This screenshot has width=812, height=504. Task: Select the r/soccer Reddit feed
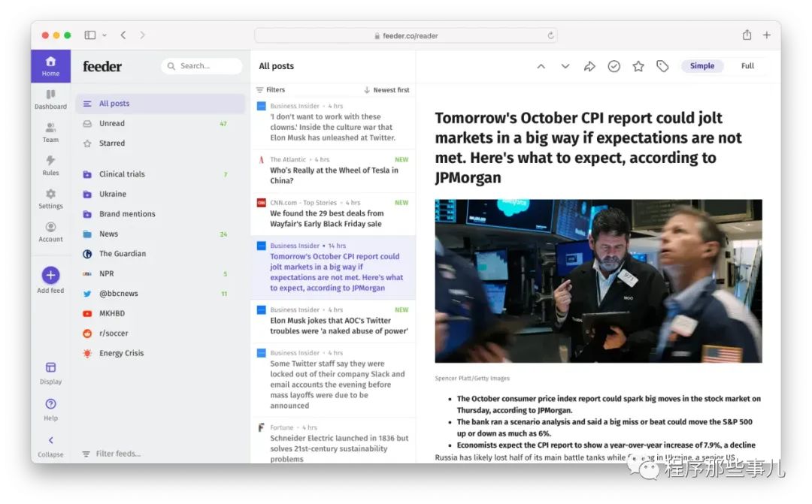click(161, 333)
